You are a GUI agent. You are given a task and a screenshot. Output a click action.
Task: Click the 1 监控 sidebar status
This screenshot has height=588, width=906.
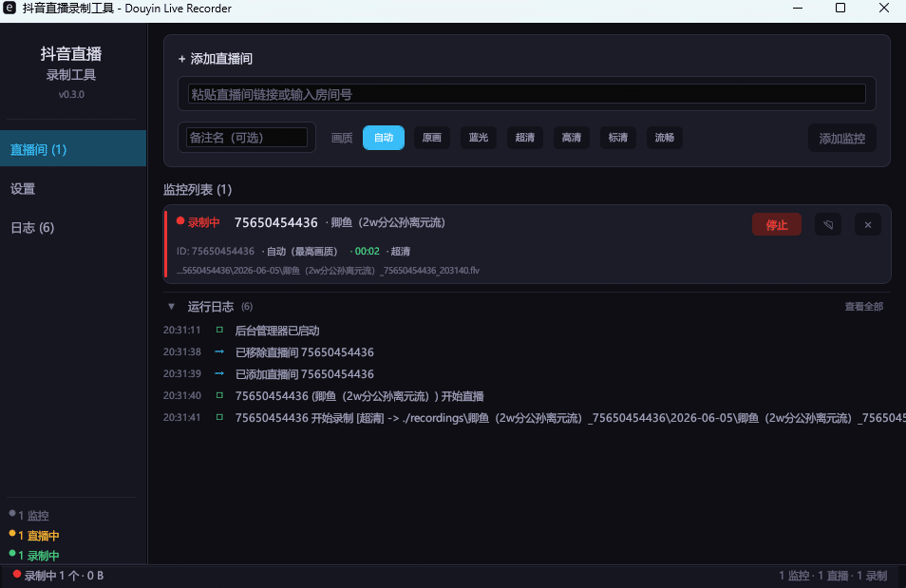tap(28, 515)
